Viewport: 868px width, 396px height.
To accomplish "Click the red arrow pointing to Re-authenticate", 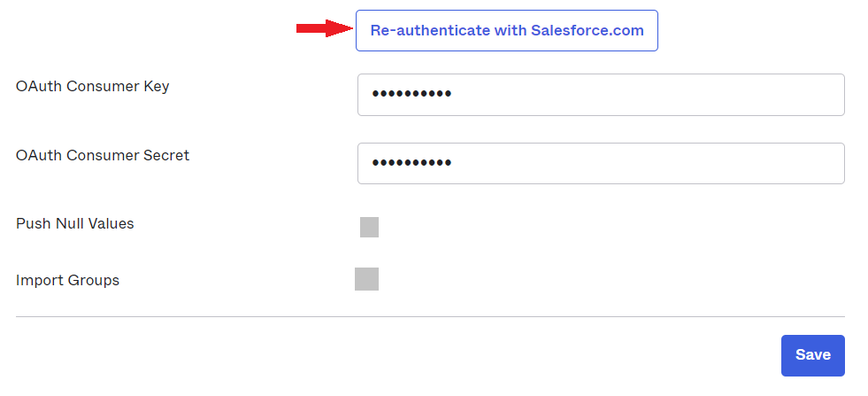I will click(324, 29).
